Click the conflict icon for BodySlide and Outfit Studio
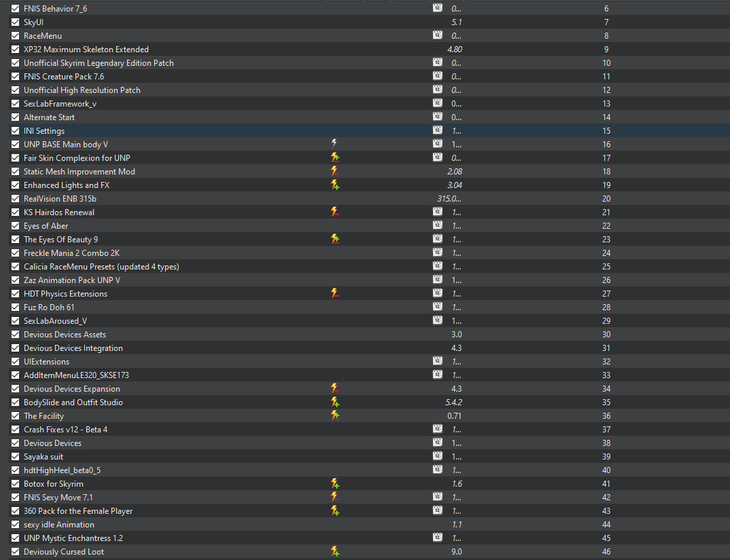Screen dimensions: 730x560 pyautogui.click(x=335, y=403)
